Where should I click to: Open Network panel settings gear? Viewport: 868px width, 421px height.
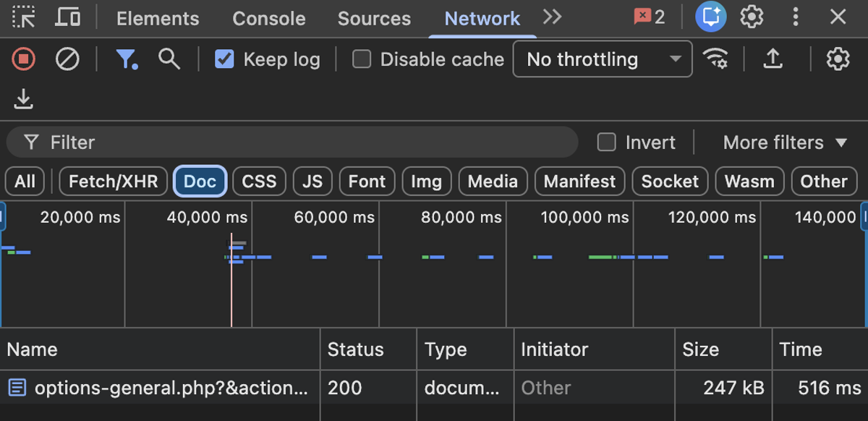pos(838,59)
